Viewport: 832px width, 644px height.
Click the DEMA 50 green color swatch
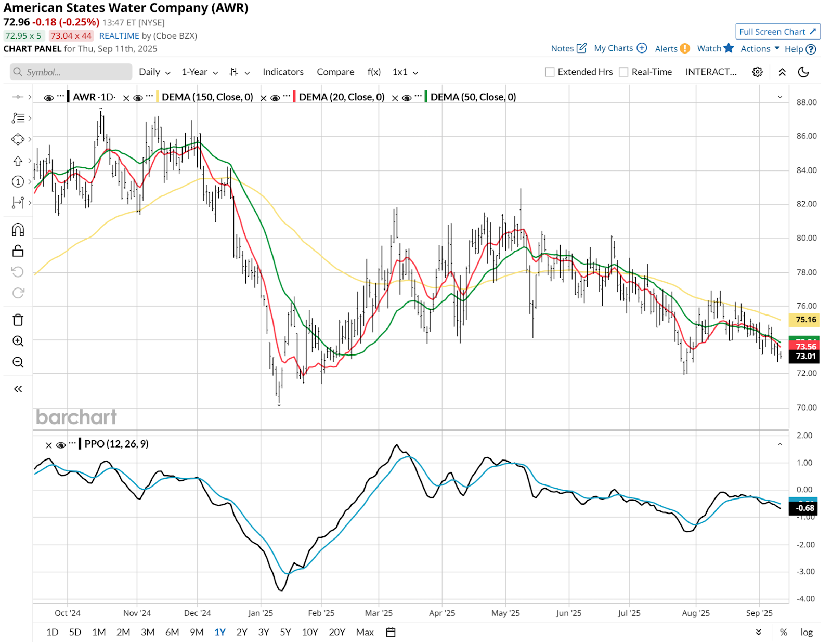[x=426, y=97]
